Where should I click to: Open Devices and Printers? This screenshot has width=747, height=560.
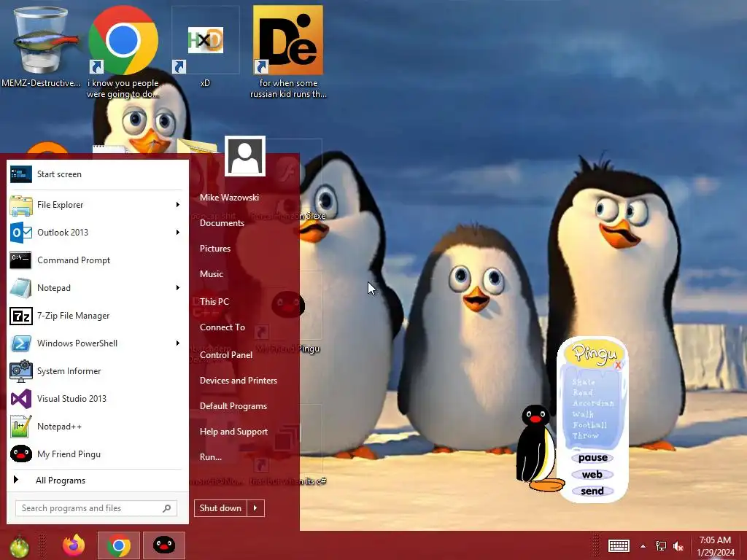click(x=239, y=381)
